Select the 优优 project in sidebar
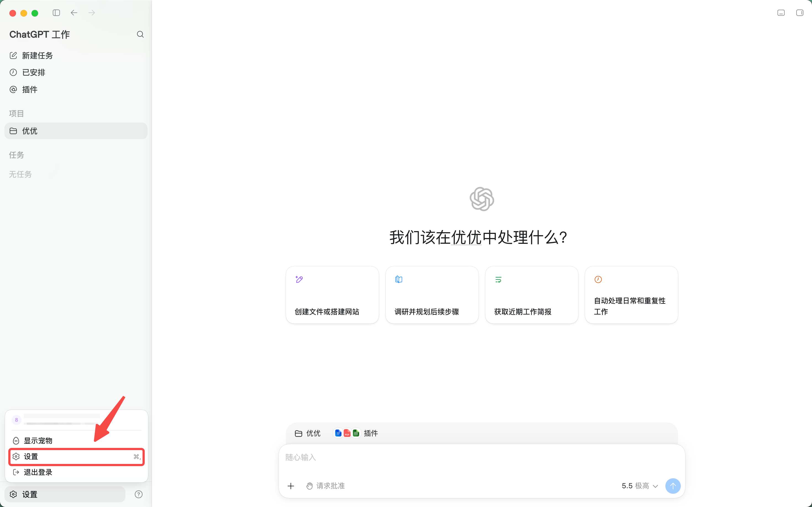 click(76, 131)
